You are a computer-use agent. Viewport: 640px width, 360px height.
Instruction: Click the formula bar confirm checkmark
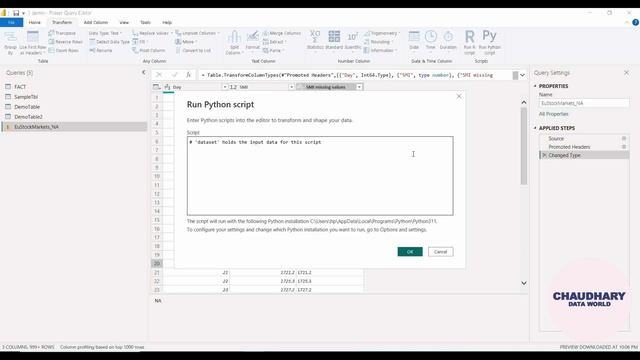click(174, 75)
